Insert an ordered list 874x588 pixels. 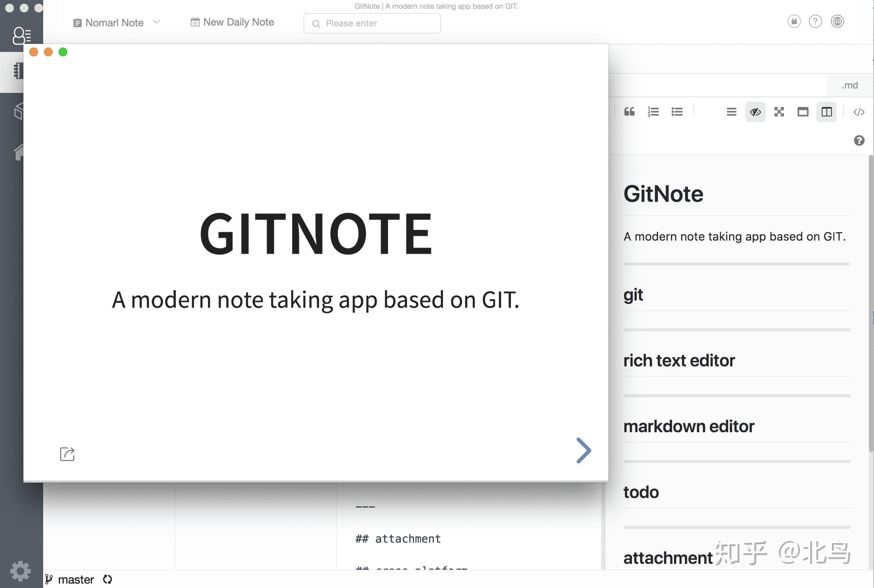pyautogui.click(x=653, y=112)
